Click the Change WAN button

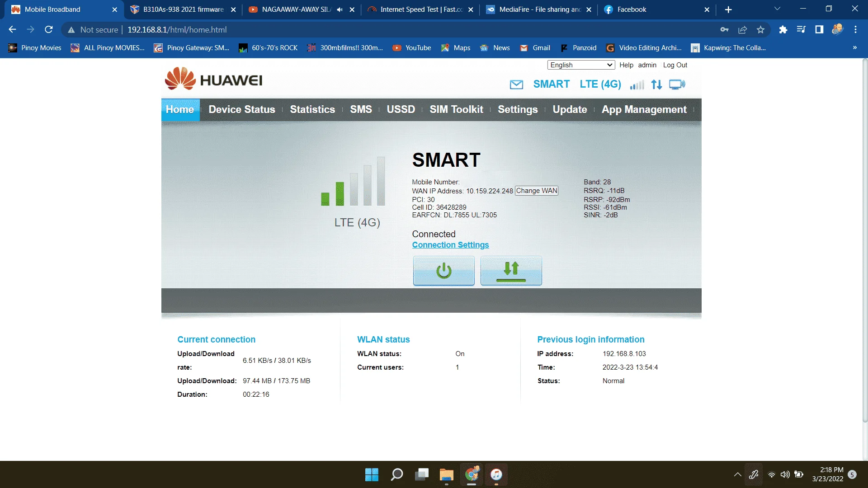coord(537,191)
